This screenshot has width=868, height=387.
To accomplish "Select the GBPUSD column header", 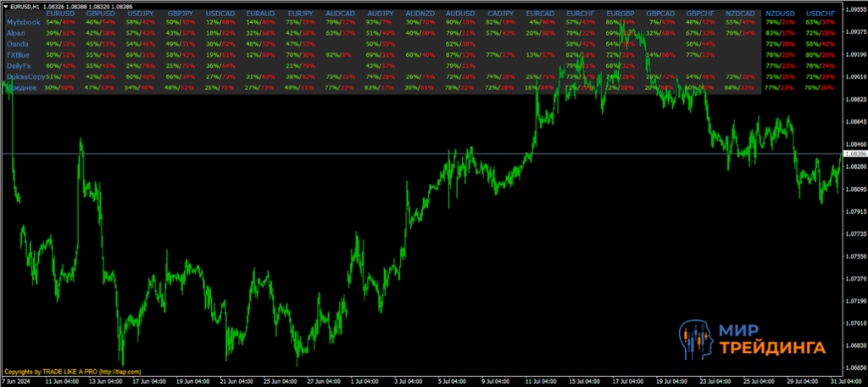I will click(x=101, y=14).
